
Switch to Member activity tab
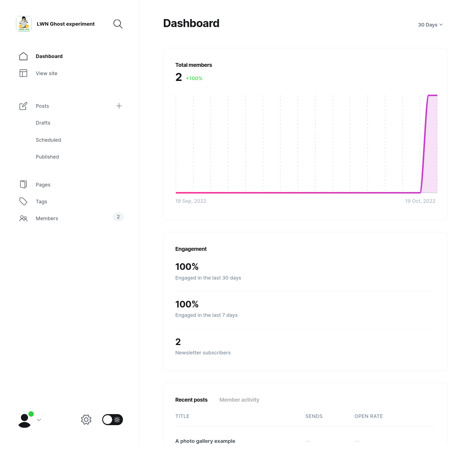(x=239, y=400)
